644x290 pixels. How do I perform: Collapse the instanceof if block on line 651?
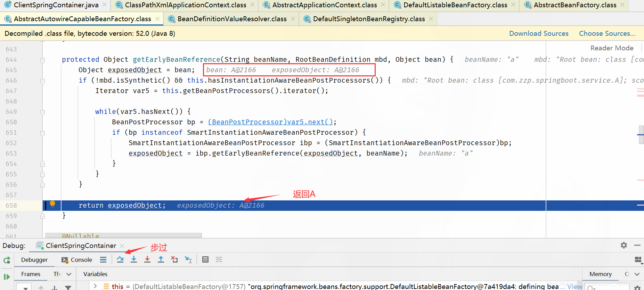[x=42, y=133]
